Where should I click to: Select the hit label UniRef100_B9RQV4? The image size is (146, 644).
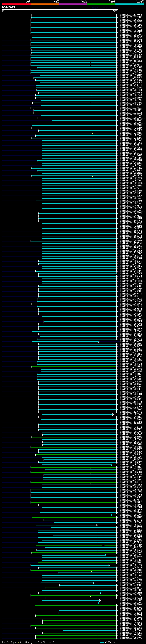point(131,40)
